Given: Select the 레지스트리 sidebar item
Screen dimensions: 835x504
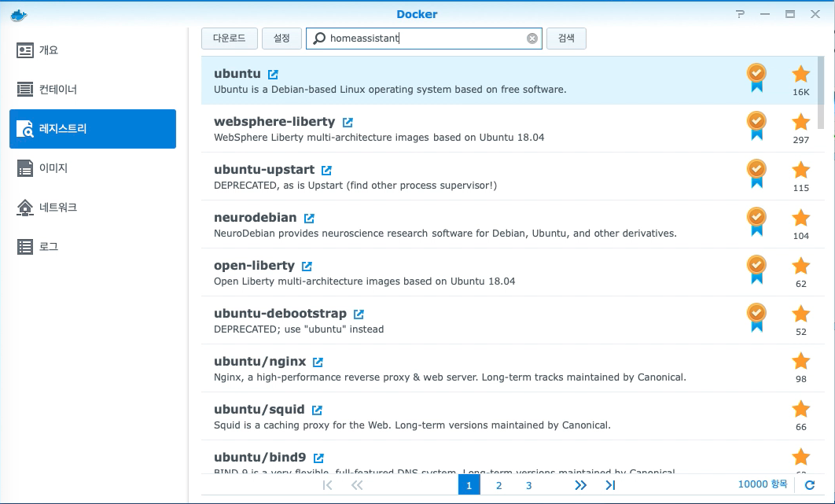Looking at the screenshot, I should point(93,129).
